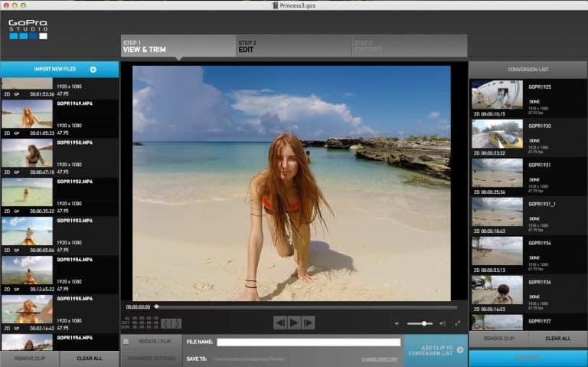The image size is (588, 367).
Task: Click the loud speaker volume icon
Action: point(443,323)
